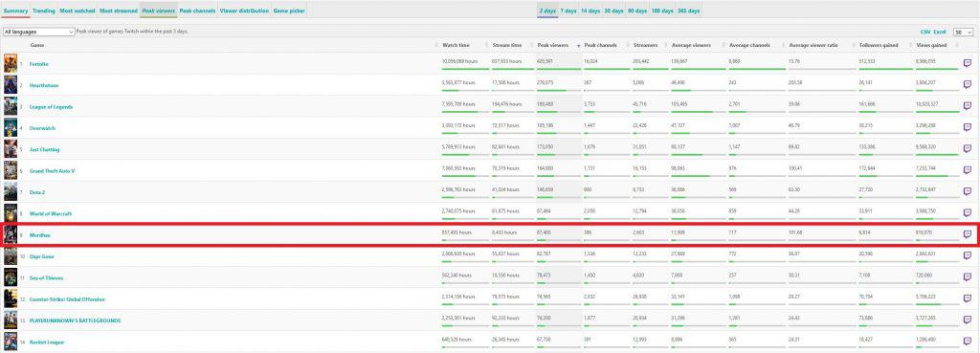Open the All languages dropdown

38,32
